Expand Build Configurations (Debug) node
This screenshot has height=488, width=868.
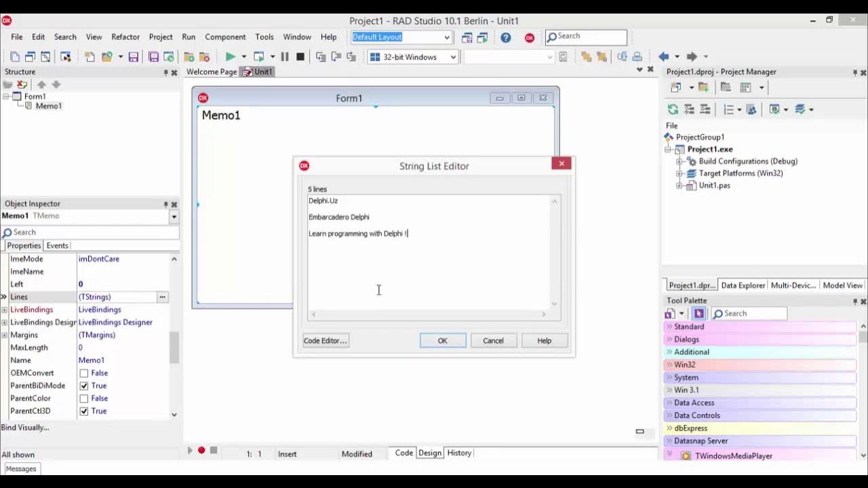pyautogui.click(x=679, y=161)
